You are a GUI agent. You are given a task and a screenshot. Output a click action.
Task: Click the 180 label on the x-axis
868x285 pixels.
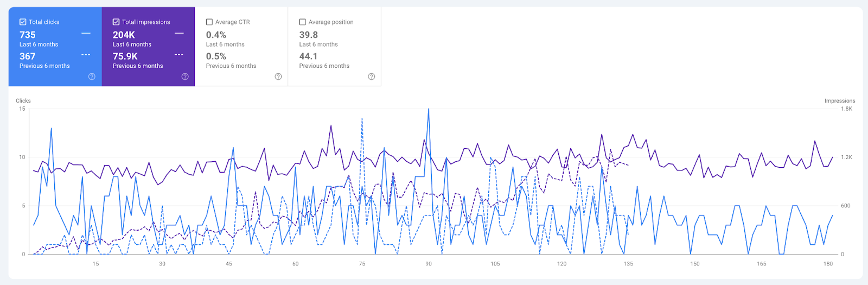pos(828,264)
